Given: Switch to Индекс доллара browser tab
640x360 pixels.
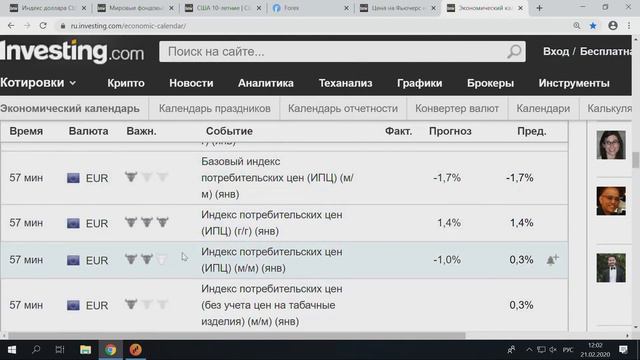Looking at the screenshot, I should pos(48,8).
